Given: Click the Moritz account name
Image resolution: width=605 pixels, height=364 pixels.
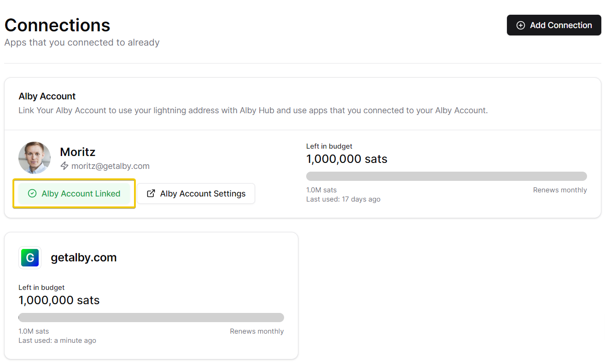Looking at the screenshot, I should point(77,152).
